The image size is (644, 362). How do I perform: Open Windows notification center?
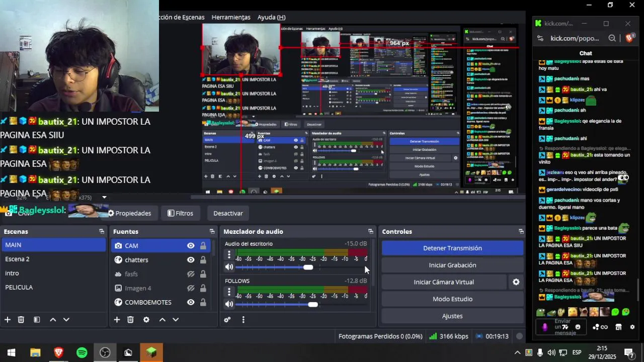coord(629,353)
